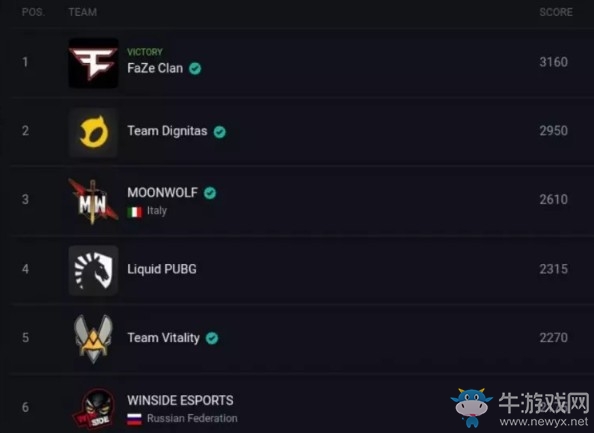Select the Team Vitality bee logo
This screenshot has height=433, width=594.
click(93, 339)
